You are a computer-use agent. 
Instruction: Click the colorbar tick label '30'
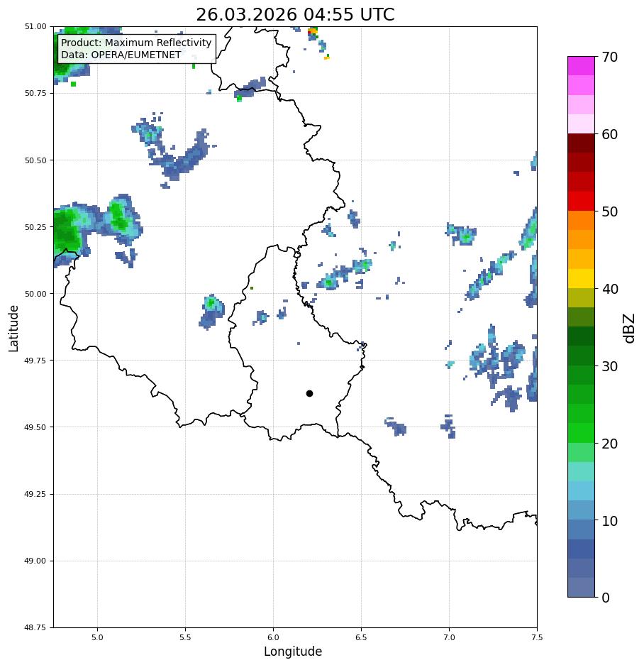609,366
